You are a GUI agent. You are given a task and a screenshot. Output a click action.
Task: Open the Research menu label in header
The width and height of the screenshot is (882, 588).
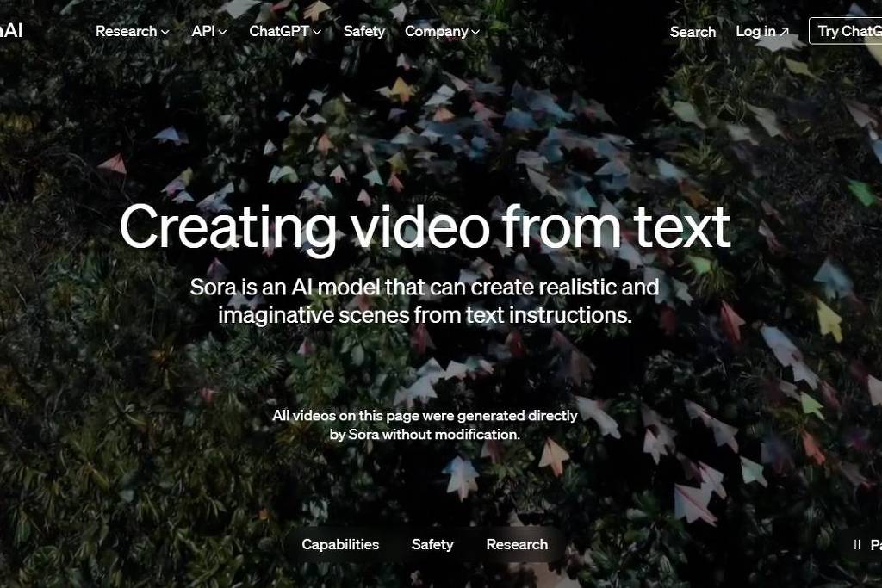pyautogui.click(x=126, y=31)
